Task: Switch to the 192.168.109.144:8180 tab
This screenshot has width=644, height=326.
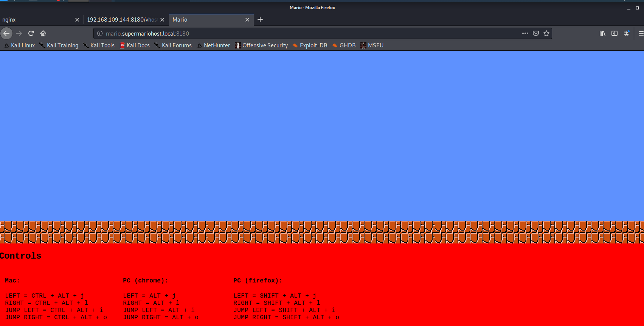Action: 122,20
